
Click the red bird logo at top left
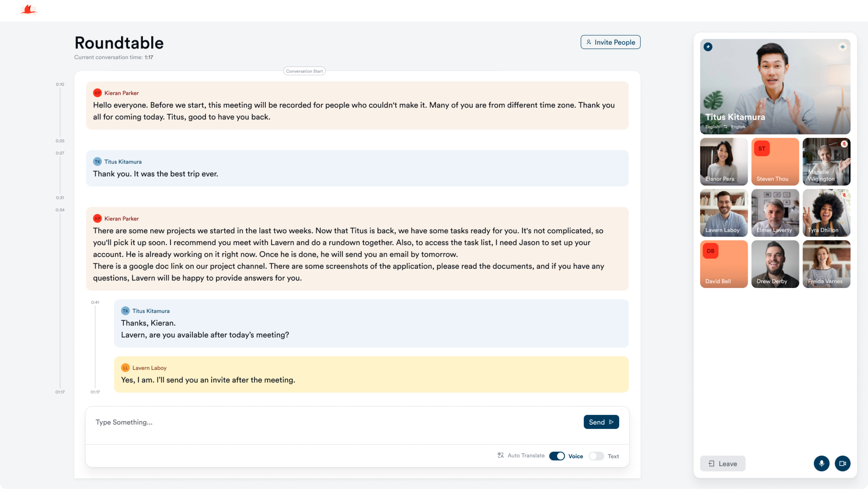point(28,10)
